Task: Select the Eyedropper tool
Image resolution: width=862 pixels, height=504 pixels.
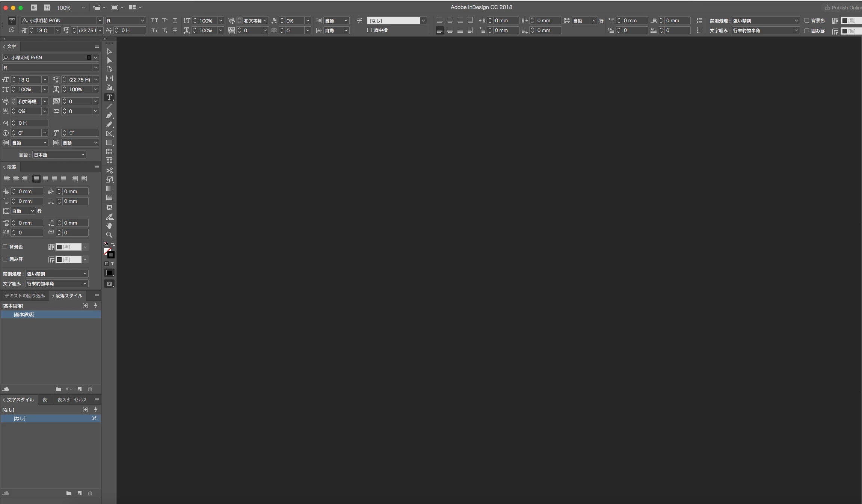Action: pyautogui.click(x=109, y=217)
